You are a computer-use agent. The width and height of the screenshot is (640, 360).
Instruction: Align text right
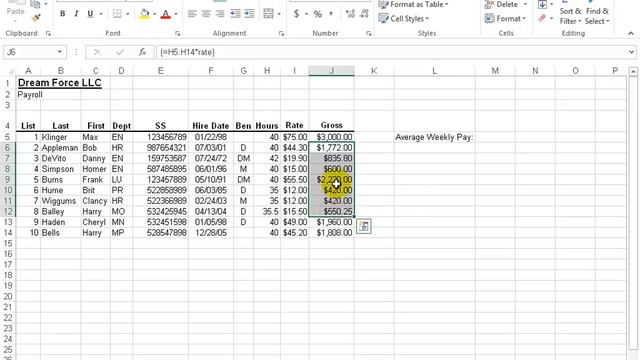tap(220, 14)
